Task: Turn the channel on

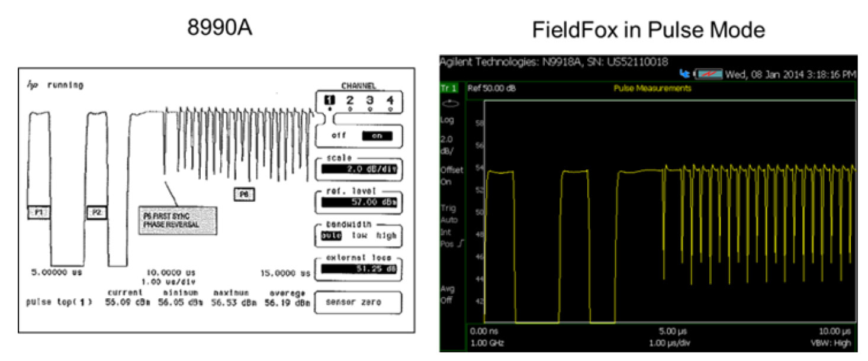Action: pyautogui.click(x=376, y=136)
